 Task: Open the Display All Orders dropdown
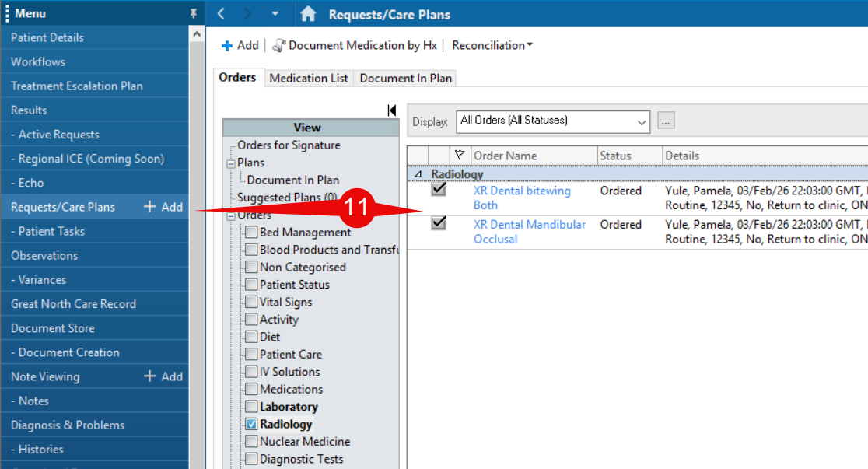click(642, 121)
